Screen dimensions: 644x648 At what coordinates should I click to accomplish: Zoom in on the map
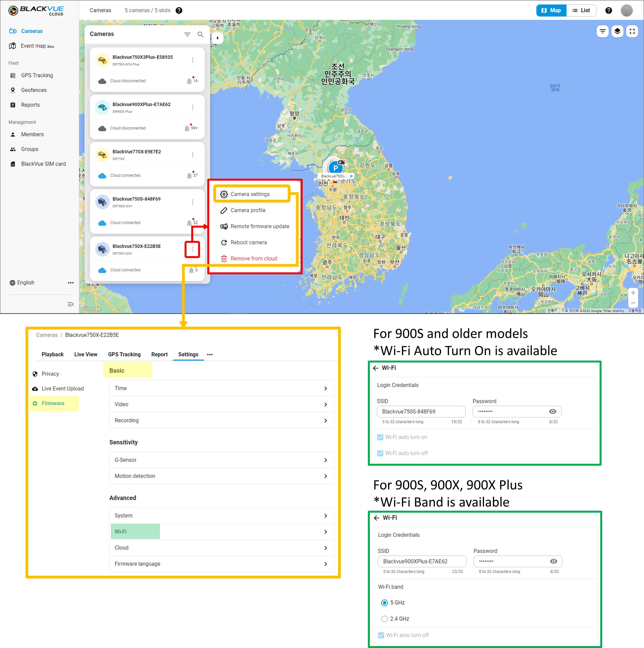point(633,293)
